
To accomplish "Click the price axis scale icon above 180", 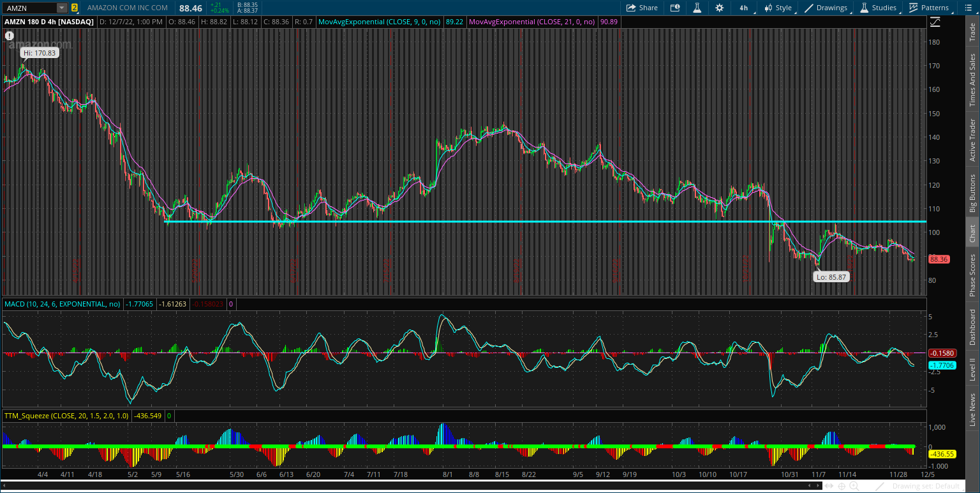I will click(x=935, y=22).
